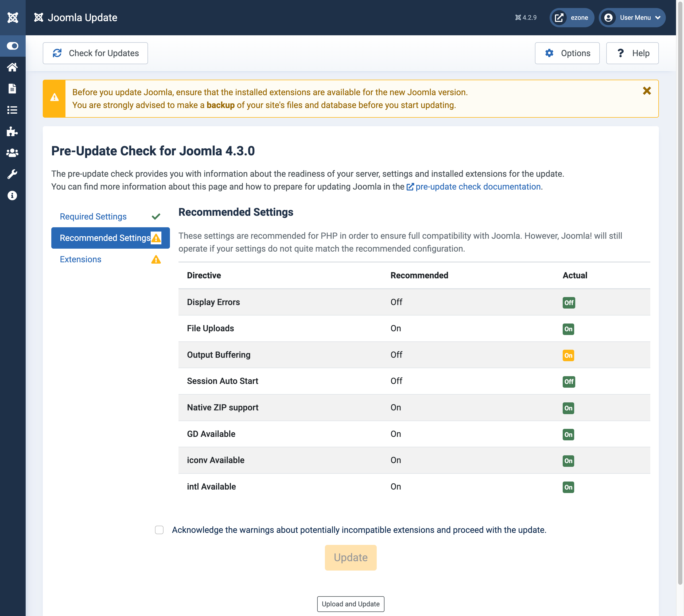Open System settings via wrench icon
The width and height of the screenshot is (684, 616).
(x=13, y=174)
